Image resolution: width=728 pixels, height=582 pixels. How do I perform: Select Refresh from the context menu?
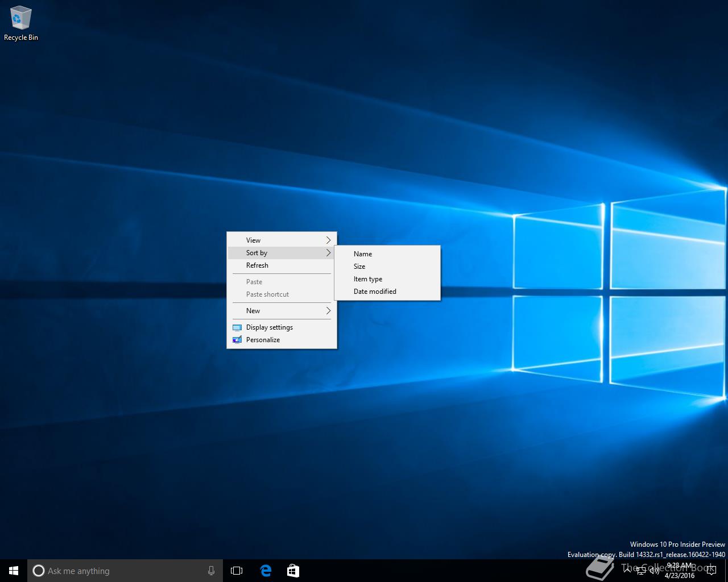coord(282,265)
